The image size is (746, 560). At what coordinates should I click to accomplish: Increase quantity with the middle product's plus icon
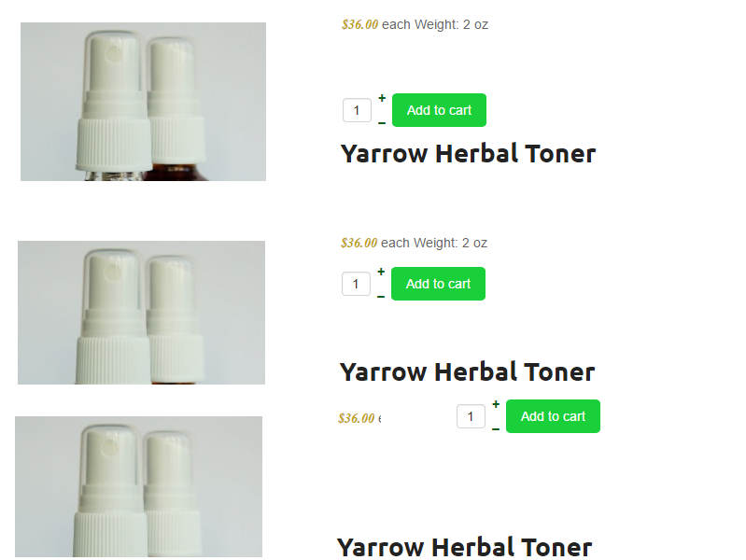(381, 273)
